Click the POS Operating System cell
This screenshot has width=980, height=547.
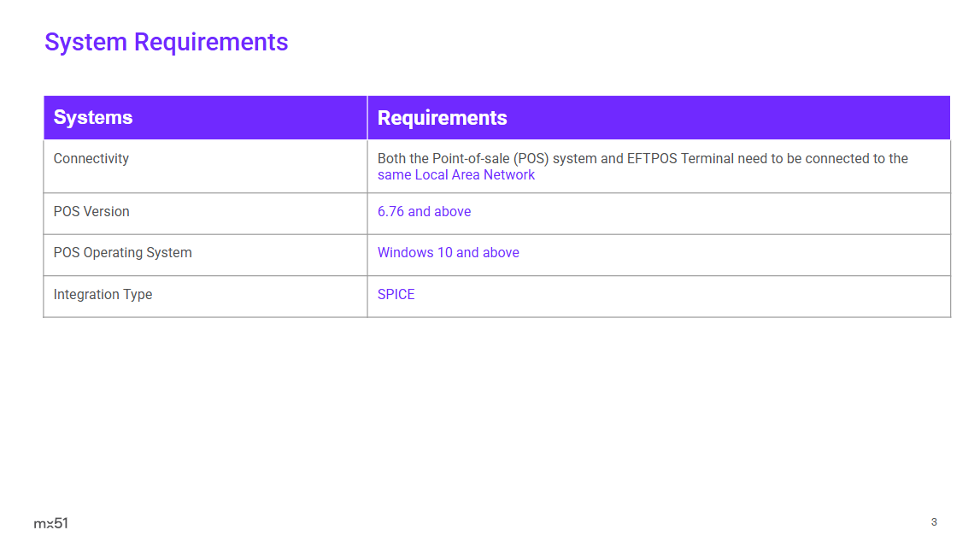coord(122,253)
